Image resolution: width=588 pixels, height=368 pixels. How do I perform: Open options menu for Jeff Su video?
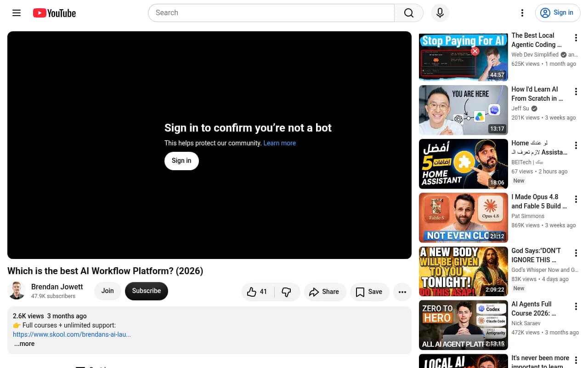pyautogui.click(x=576, y=92)
